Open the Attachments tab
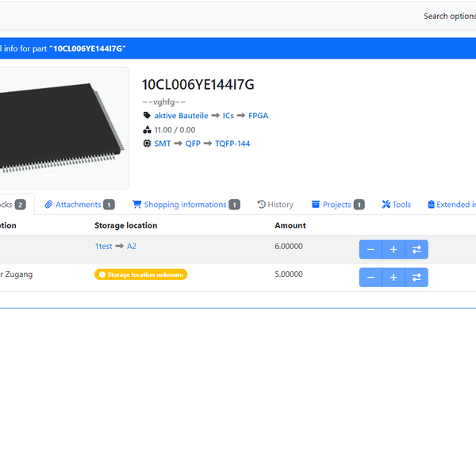Image resolution: width=476 pixels, height=476 pixels. (x=79, y=205)
